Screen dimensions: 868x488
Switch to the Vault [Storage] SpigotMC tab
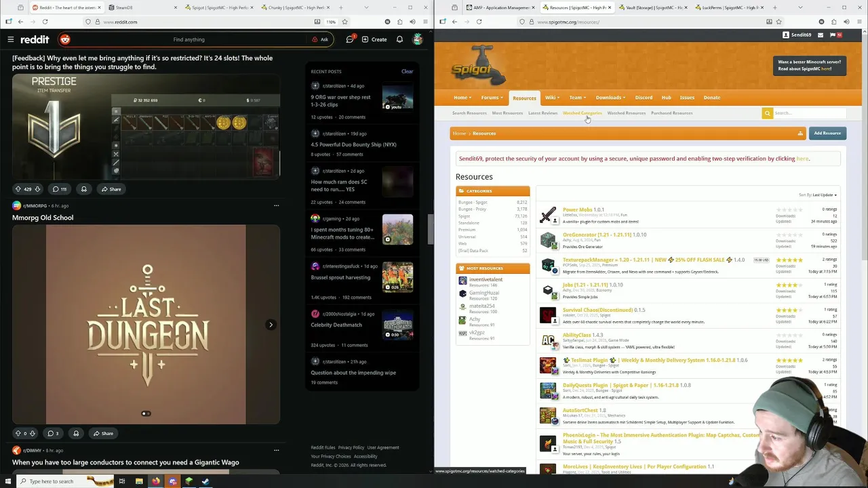(x=653, y=7)
